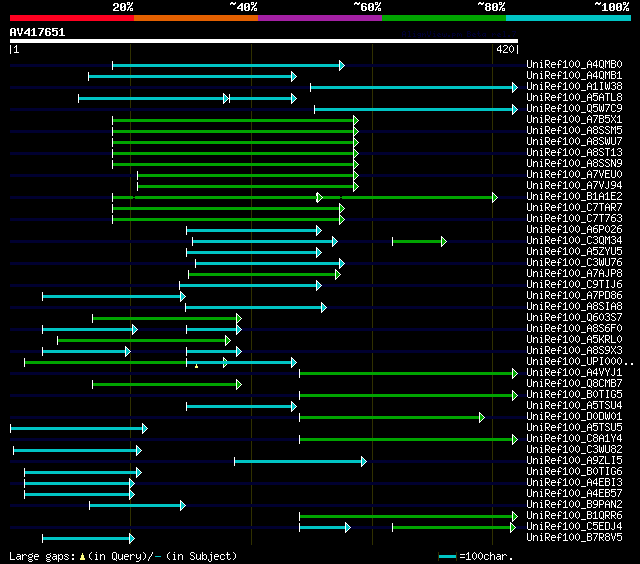
Task: Select the UniRef100_B1QRR6 label
Action: tap(574, 516)
